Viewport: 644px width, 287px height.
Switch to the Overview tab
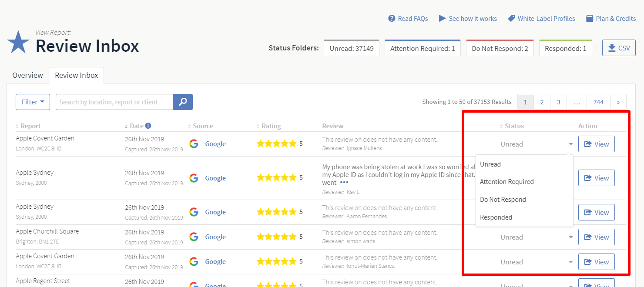click(28, 75)
